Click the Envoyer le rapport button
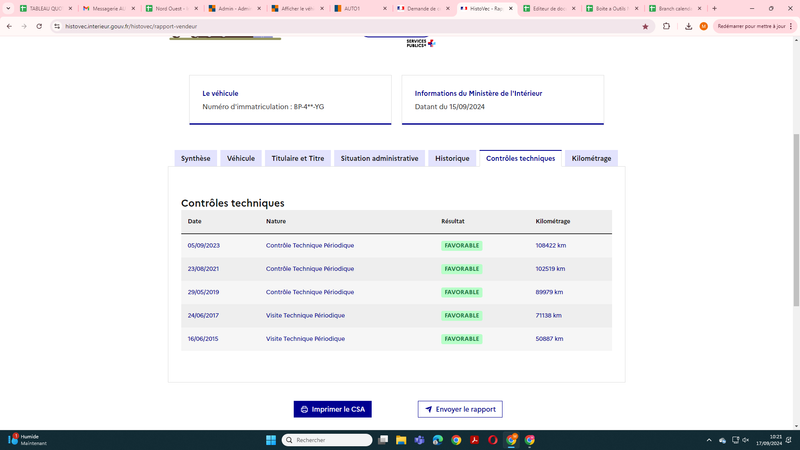800x450 pixels. pos(460,409)
